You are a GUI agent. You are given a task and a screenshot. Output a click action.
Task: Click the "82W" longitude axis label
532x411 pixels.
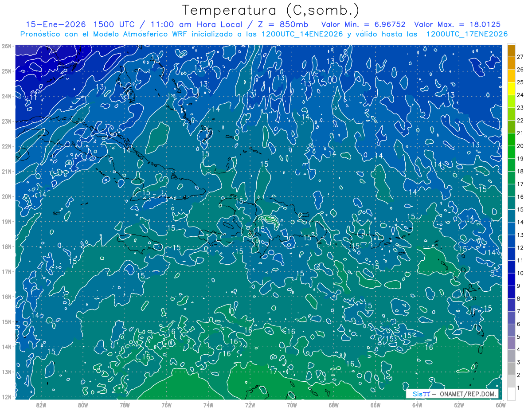[x=41, y=405]
